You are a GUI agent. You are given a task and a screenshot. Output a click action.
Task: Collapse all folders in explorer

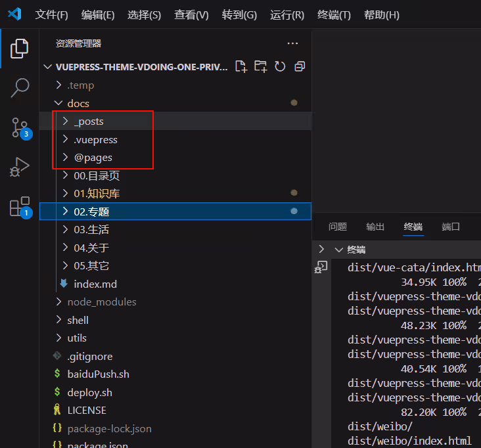click(300, 66)
